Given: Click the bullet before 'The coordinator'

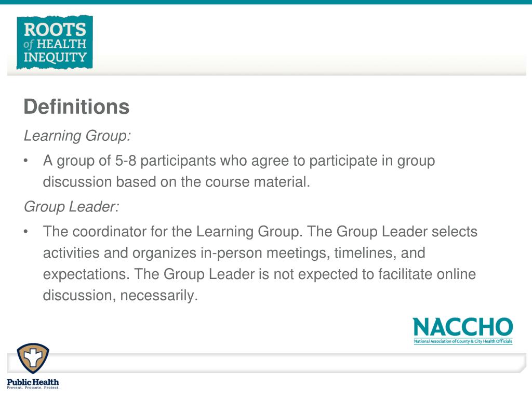Looking at the screenshot, I should click(x=26, y=232).
